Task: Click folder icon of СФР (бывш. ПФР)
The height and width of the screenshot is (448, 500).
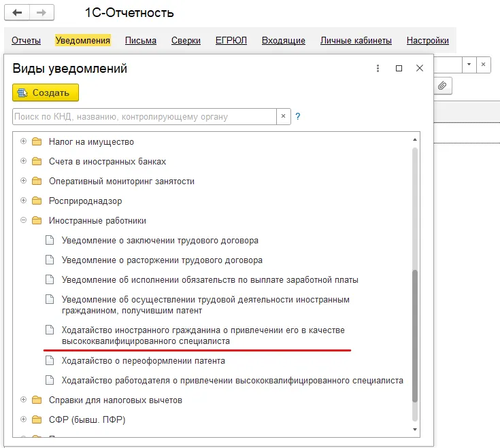Action: point(37,419)
